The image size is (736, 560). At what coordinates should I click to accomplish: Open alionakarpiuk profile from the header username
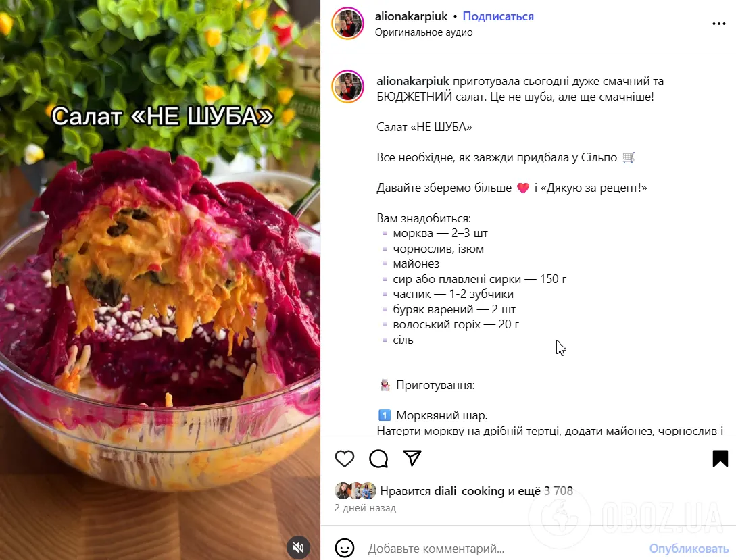point(411,16)
